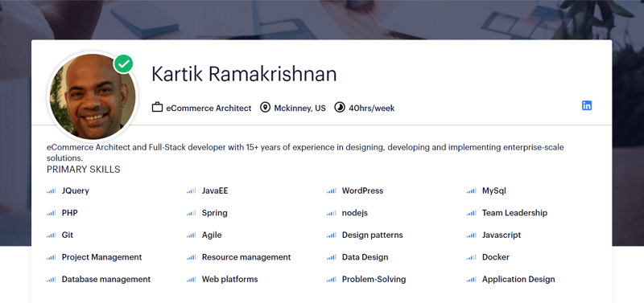Click the profile summary paragraph

tap(305, 153)
